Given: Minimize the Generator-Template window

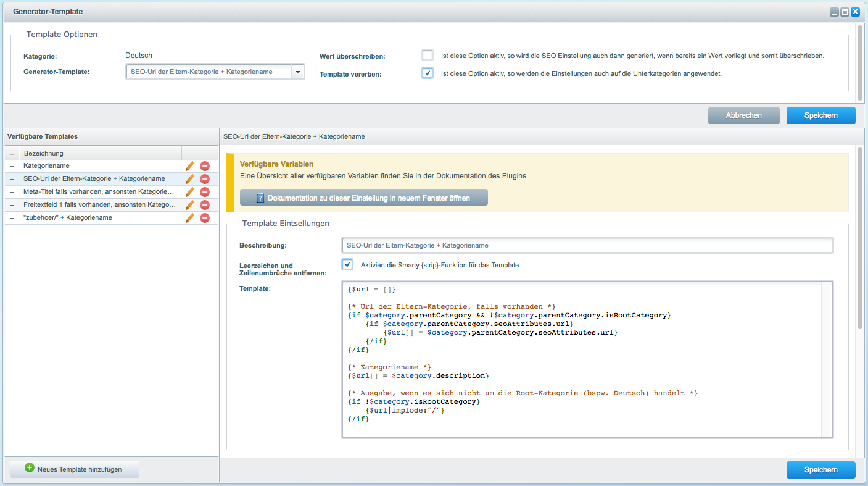Looking at the screenshot, I should pos(834,12).
